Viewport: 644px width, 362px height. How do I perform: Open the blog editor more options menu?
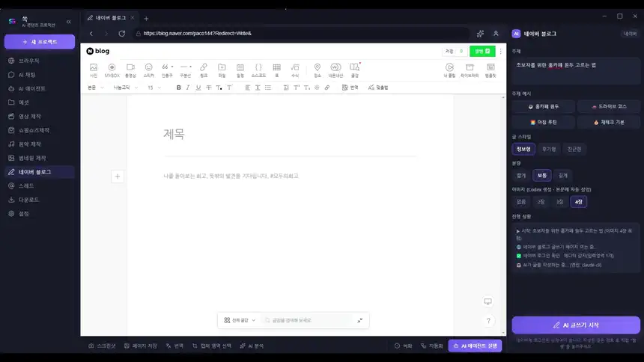[x=501, y=52]
